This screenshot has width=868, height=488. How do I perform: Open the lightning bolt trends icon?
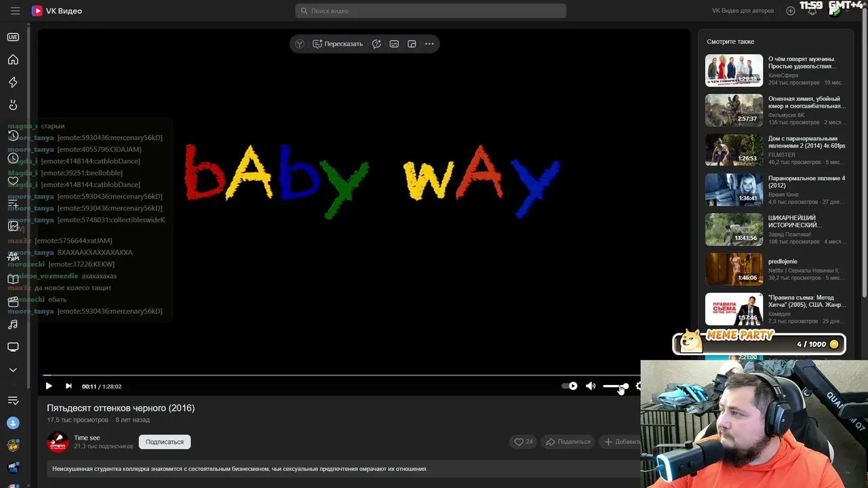click(x=13, y=82)
